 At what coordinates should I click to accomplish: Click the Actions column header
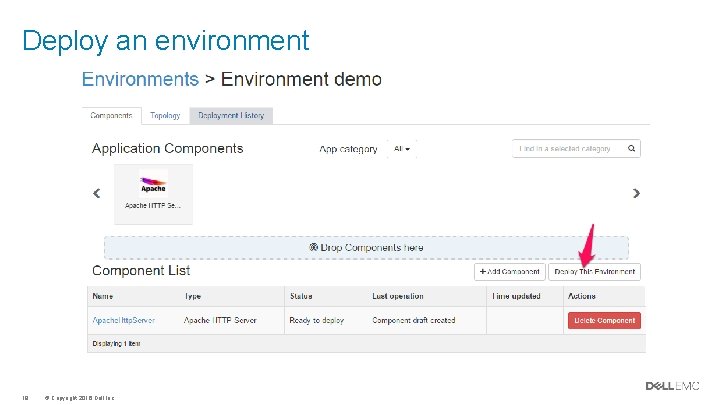[582, 296]
